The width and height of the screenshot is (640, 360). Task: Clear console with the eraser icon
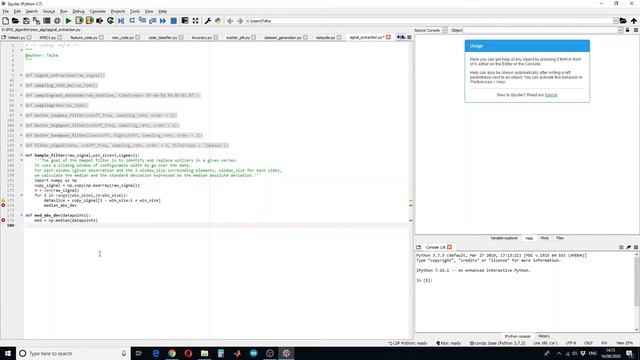629,247
